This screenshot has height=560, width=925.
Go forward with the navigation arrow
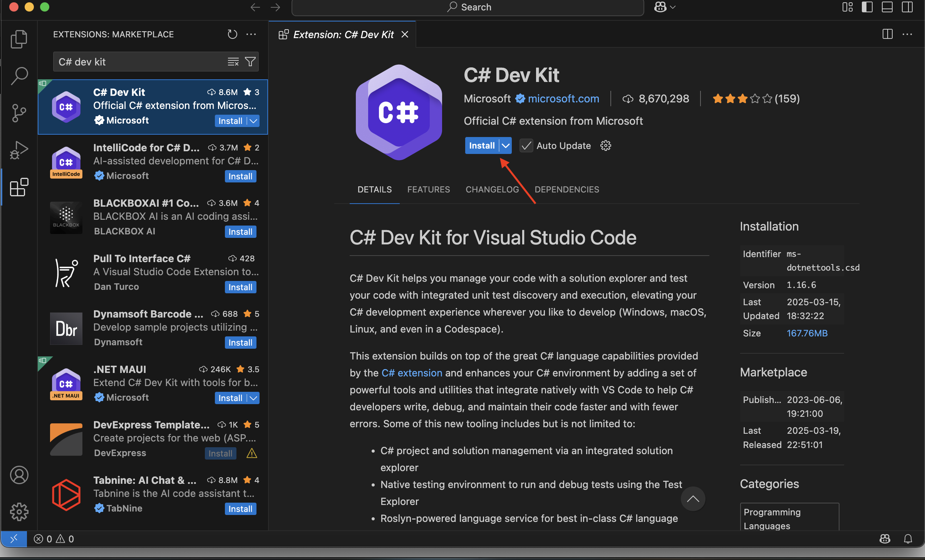pos(275,7)
